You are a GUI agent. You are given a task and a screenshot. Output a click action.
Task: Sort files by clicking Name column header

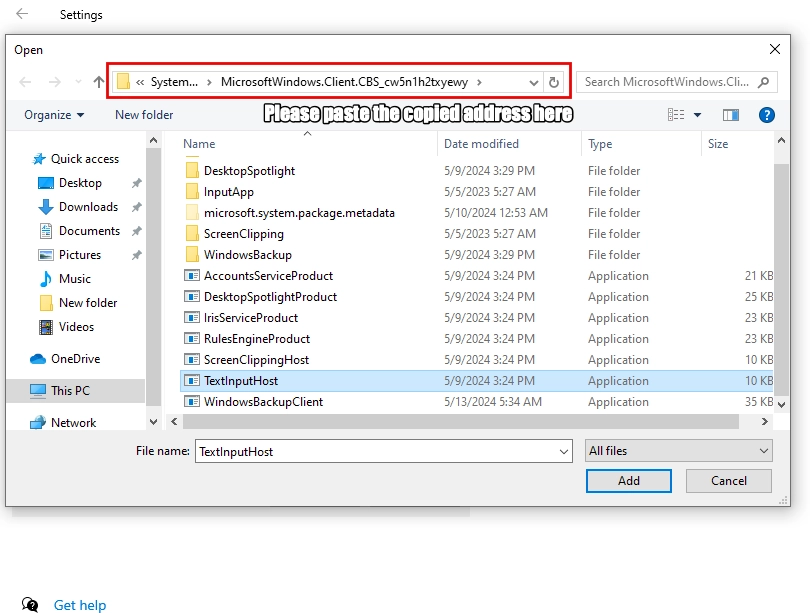199,144
